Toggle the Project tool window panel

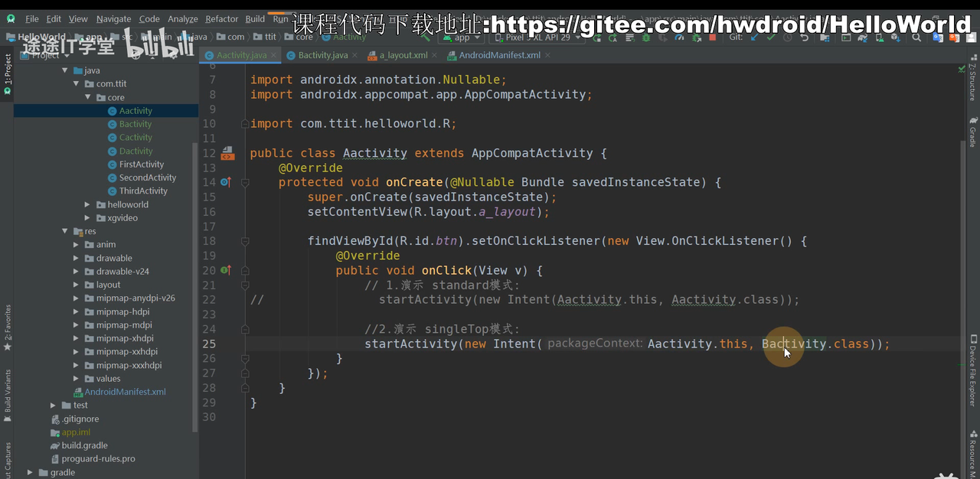click(7, 73)
